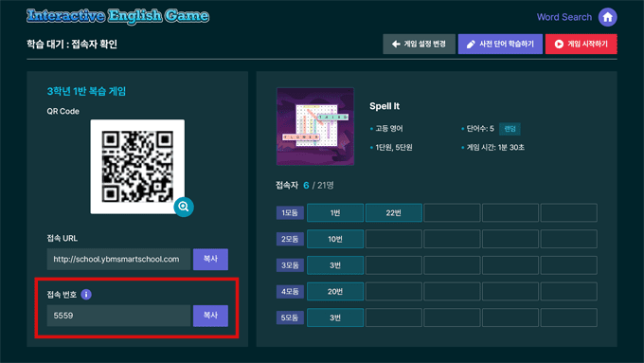Click the 3학년 1반 복습 게임 title
This screenshot has width=644, height=363.
tap(86, 91)
